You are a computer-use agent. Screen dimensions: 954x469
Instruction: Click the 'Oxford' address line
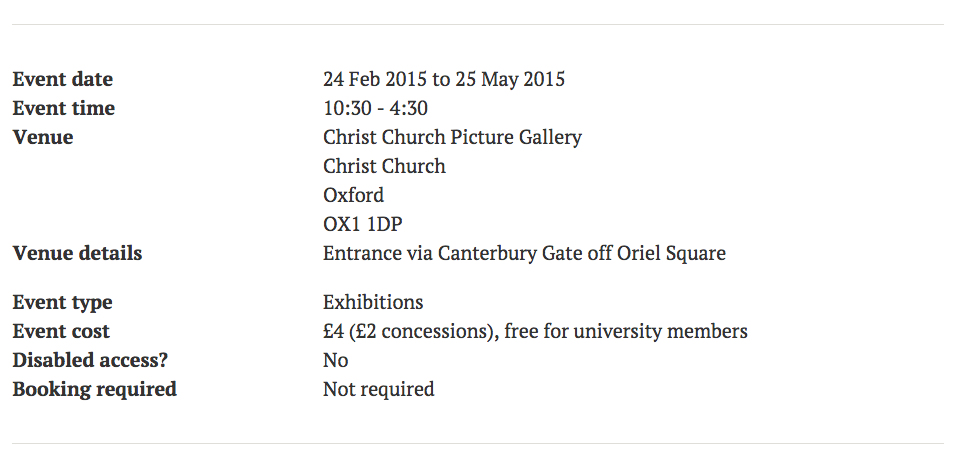[353, 196]
